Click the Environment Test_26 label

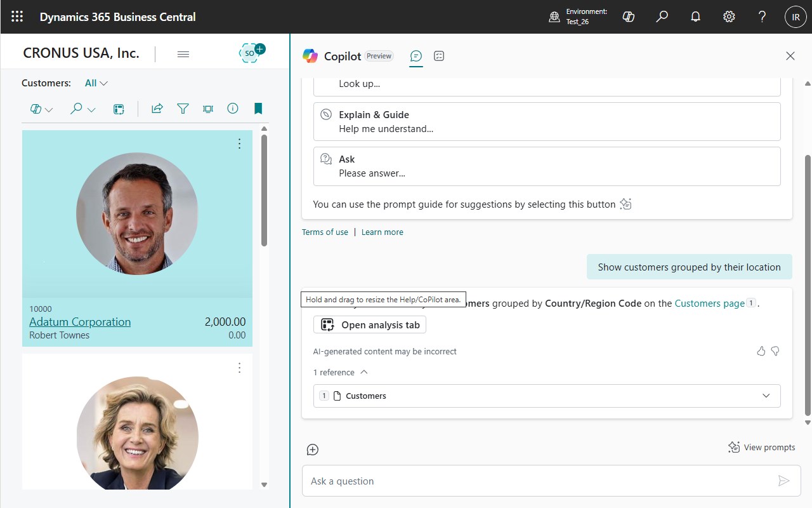coord(587,17)
